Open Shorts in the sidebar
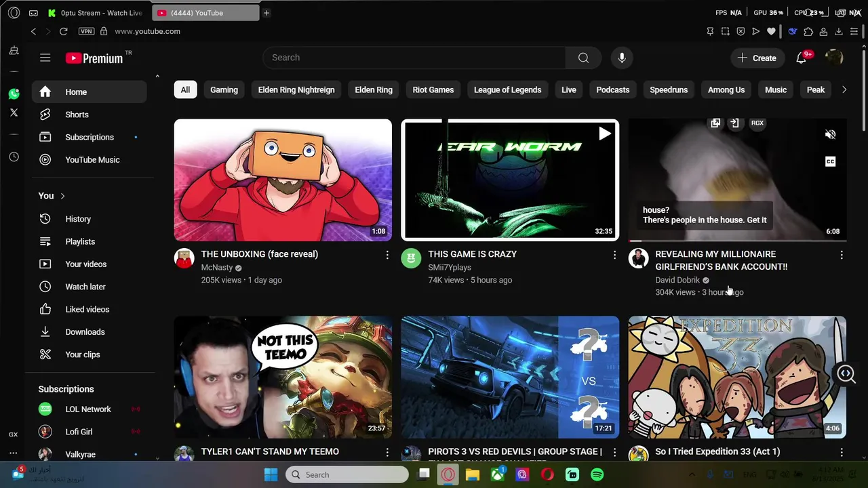This screenshot has height=488, width=868. click(x=90, y=115)
